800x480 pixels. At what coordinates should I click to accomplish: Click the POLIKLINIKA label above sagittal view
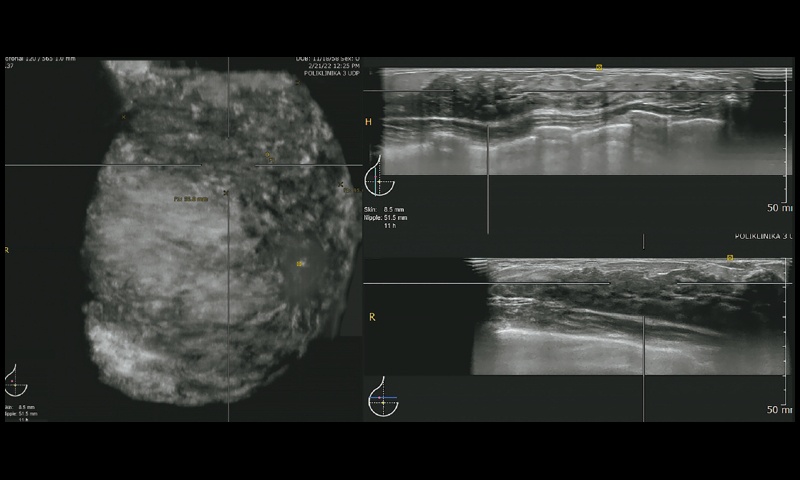click(x=763, y=237)
